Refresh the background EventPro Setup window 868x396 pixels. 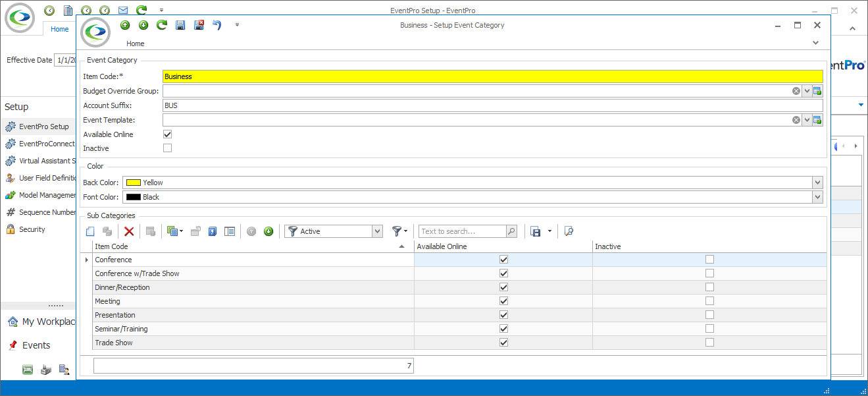pos(141,11)
